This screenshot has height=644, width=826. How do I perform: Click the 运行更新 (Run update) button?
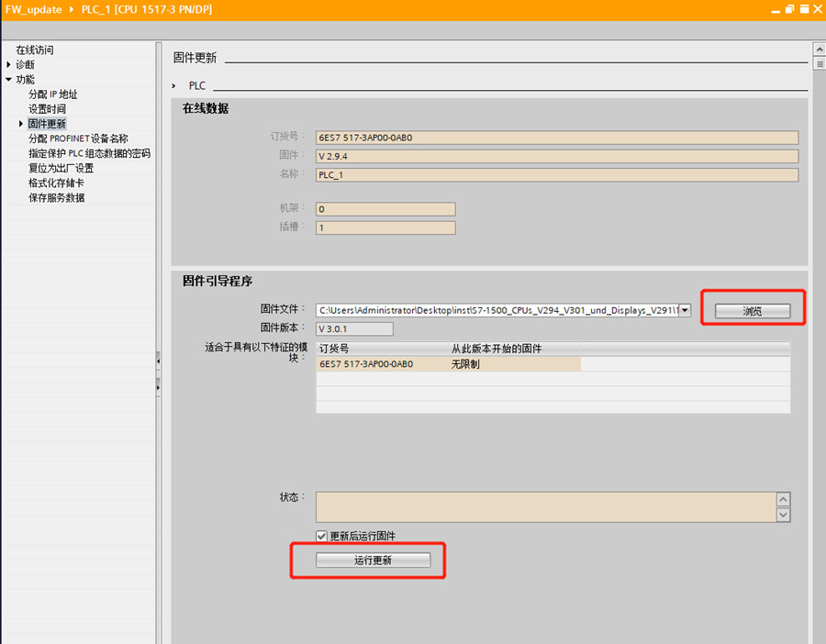[x=373, y=561]
